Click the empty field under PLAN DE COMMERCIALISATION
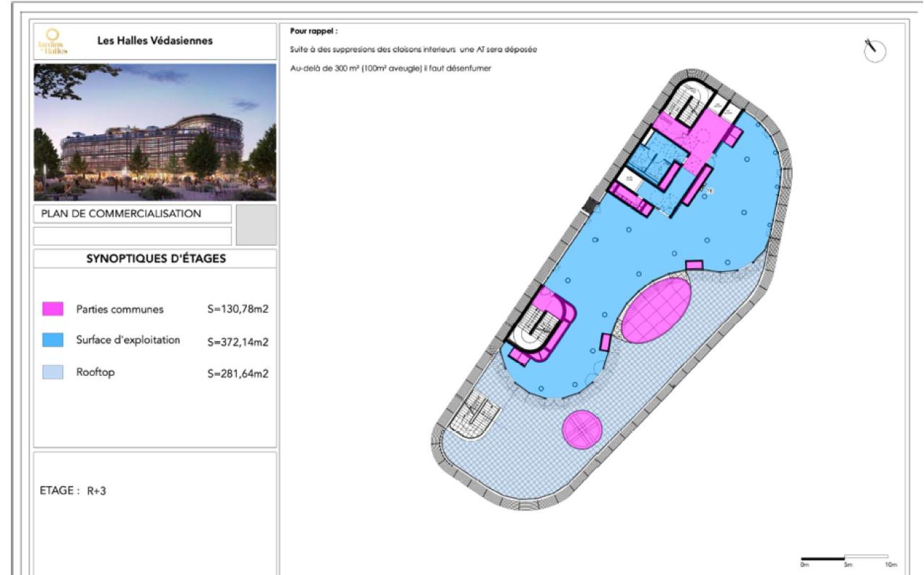 [x=133, y=236]
